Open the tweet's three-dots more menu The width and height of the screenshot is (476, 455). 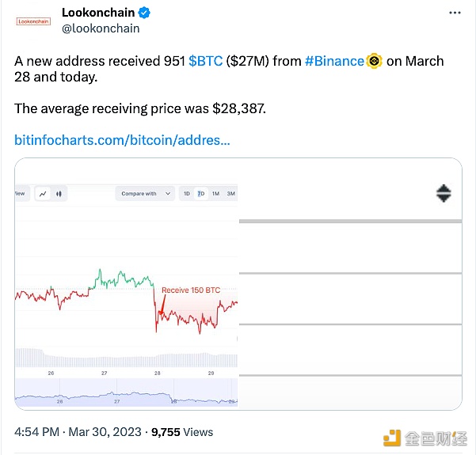point(454,13)
